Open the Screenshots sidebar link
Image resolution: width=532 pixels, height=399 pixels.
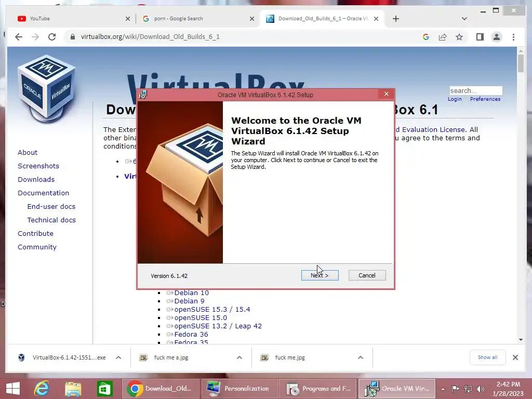click(x=38, y=166)
